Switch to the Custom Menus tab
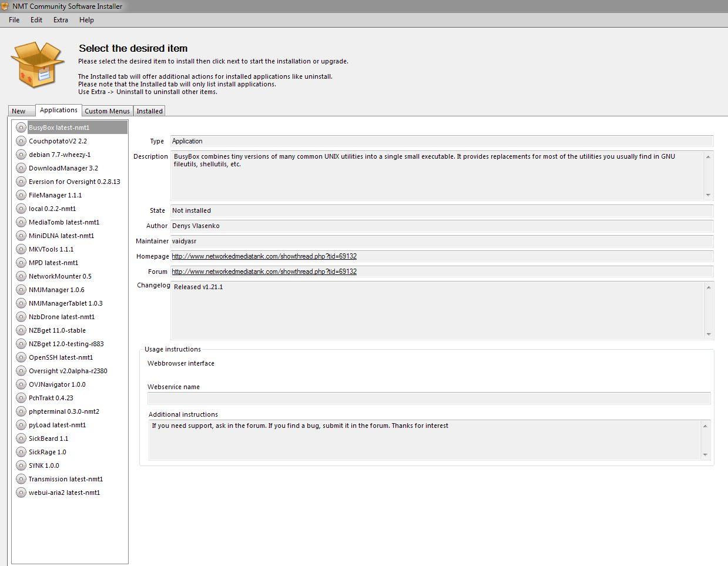The image size is (728, 566). click(107, 111)
